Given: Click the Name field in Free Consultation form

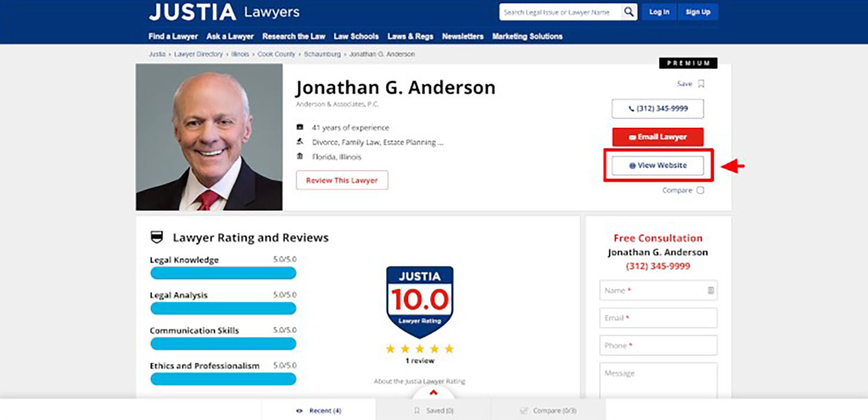Looking at the screenshot, I should pos(658,290).
